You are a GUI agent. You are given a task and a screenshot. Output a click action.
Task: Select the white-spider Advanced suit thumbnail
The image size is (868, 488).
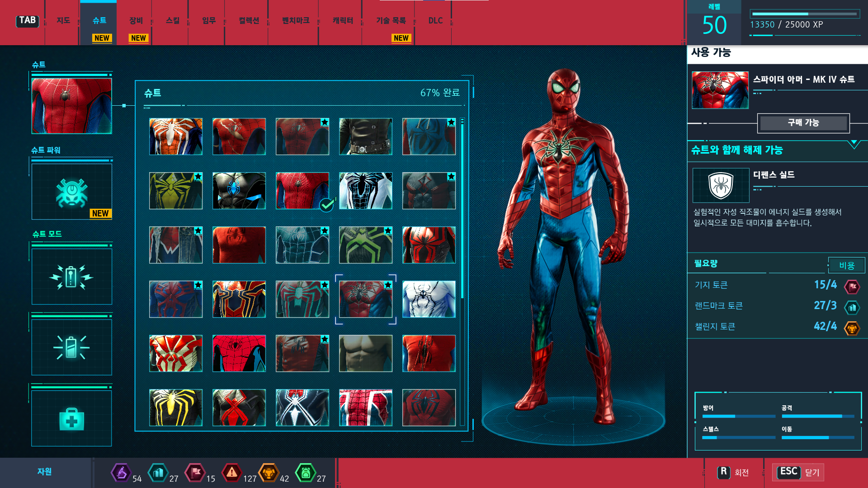tap(176, 136)
